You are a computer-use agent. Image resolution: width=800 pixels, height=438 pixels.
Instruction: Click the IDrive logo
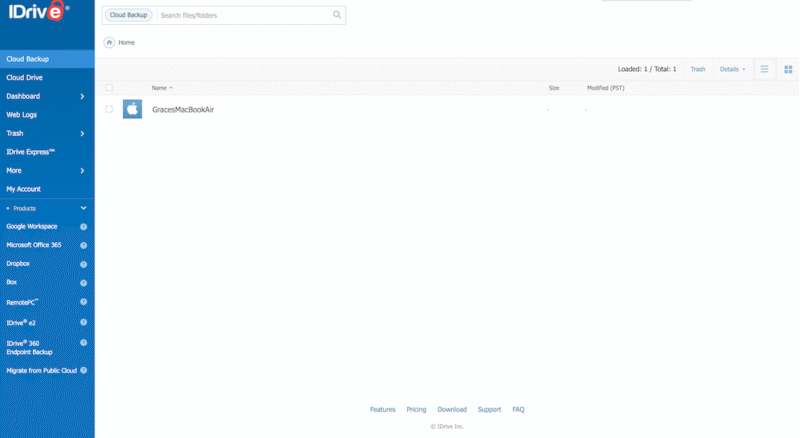point(39,11)
